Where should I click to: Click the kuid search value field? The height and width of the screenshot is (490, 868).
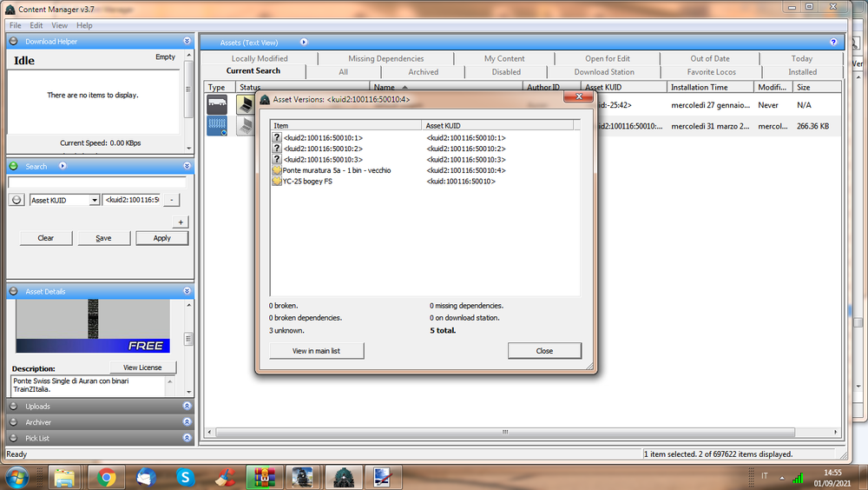(132, 200)
